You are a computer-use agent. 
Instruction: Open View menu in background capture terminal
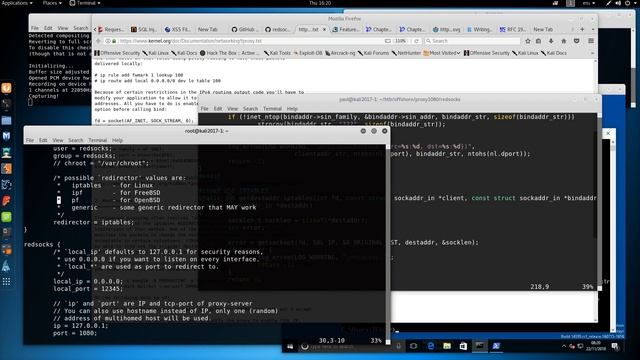tap(63, 28)
